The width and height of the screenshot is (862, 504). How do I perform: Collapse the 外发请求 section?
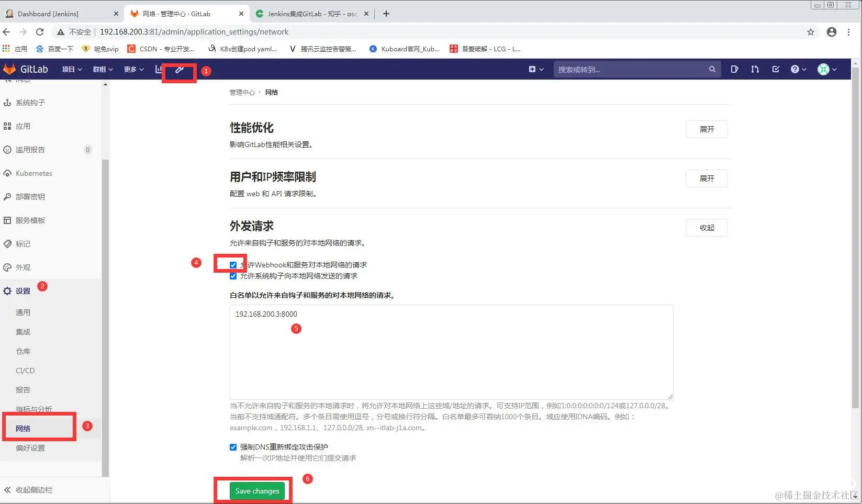tap(707, 228)
